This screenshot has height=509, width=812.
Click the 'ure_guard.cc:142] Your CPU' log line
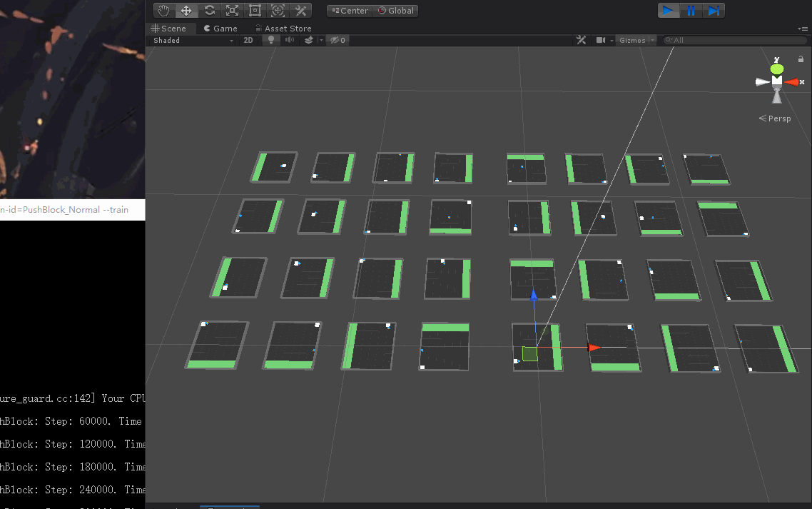[x=73, y=398]
